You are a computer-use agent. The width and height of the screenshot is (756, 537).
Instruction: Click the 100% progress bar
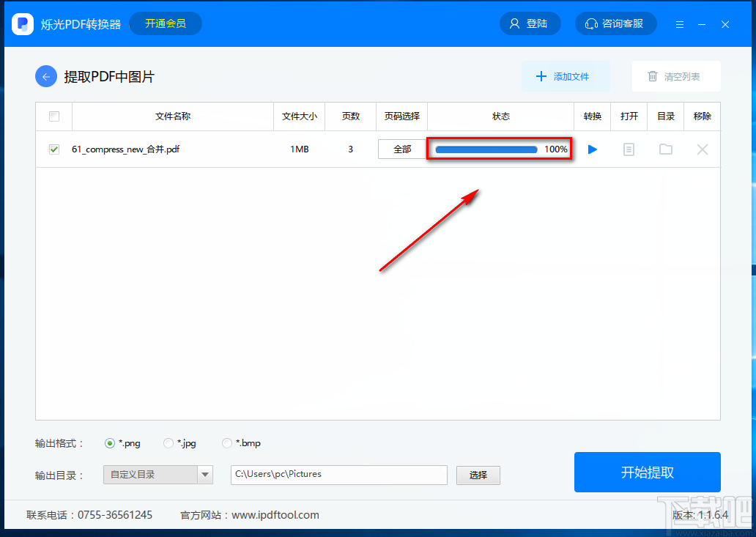coord(486,149)
